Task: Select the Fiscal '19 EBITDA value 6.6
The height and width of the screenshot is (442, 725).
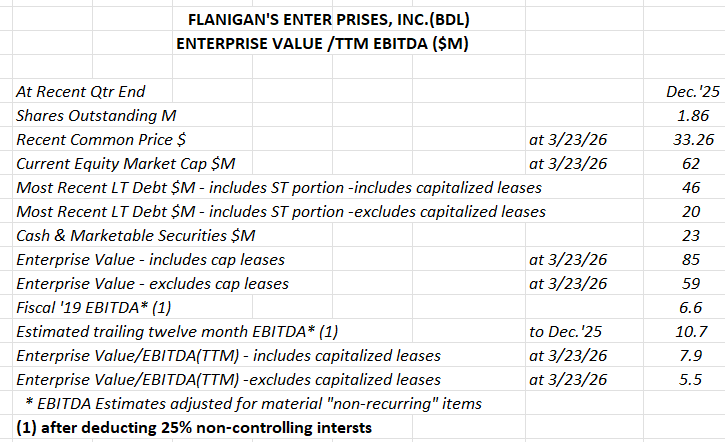Action: [x=691, y=308]
